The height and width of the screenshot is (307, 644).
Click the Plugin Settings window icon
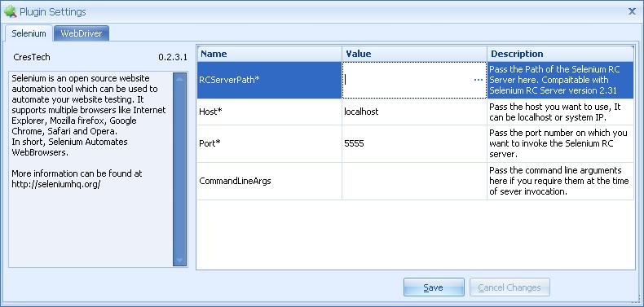10,11
